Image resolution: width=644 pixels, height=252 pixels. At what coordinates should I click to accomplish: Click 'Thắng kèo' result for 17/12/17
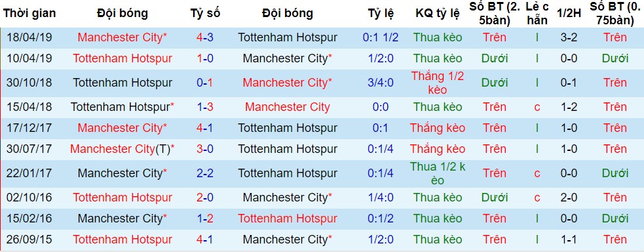[438, 128]
